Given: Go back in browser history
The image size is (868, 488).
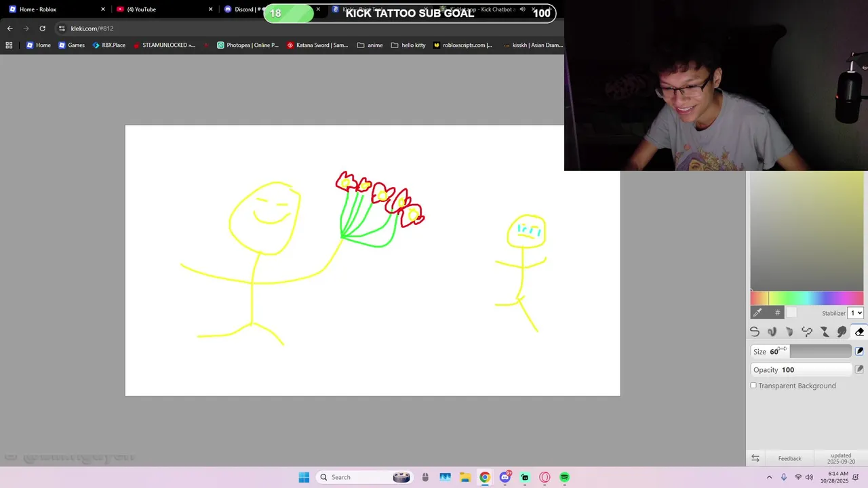Looking at the screenshot, I should pyautogui.click(x=9, y=28).
